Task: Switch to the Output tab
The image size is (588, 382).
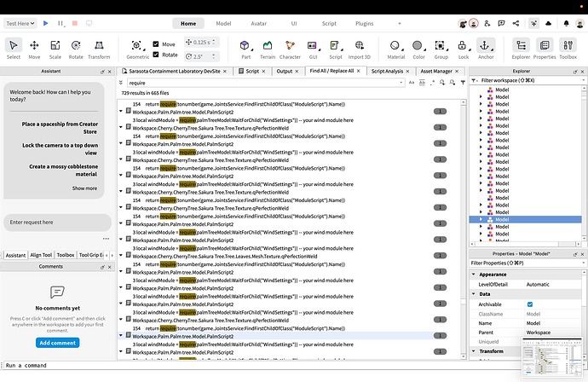Action: (285, 71)
